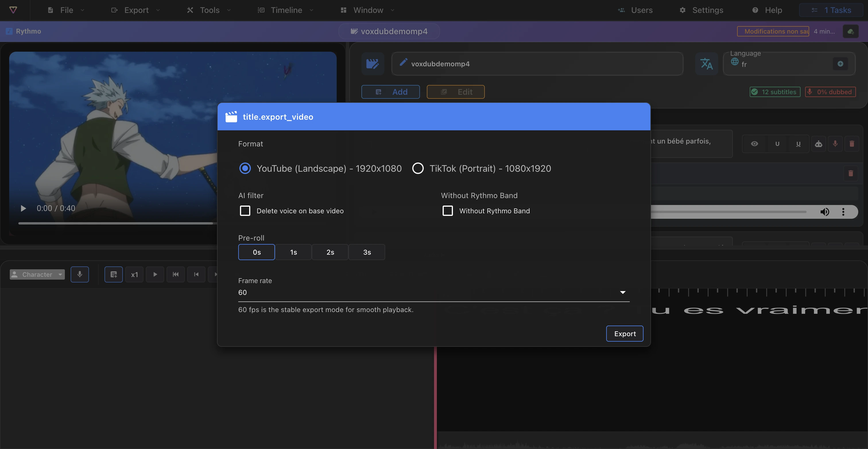Screen dimensions: 868x449
Task: Click the underlined U style button
Action: (798, 144)
